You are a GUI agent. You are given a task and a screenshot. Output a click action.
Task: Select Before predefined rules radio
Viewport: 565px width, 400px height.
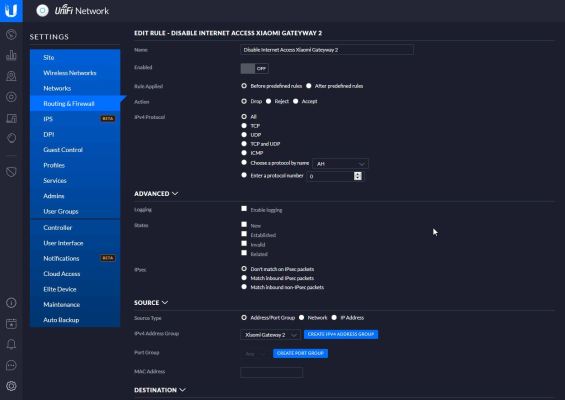[244, 86]
